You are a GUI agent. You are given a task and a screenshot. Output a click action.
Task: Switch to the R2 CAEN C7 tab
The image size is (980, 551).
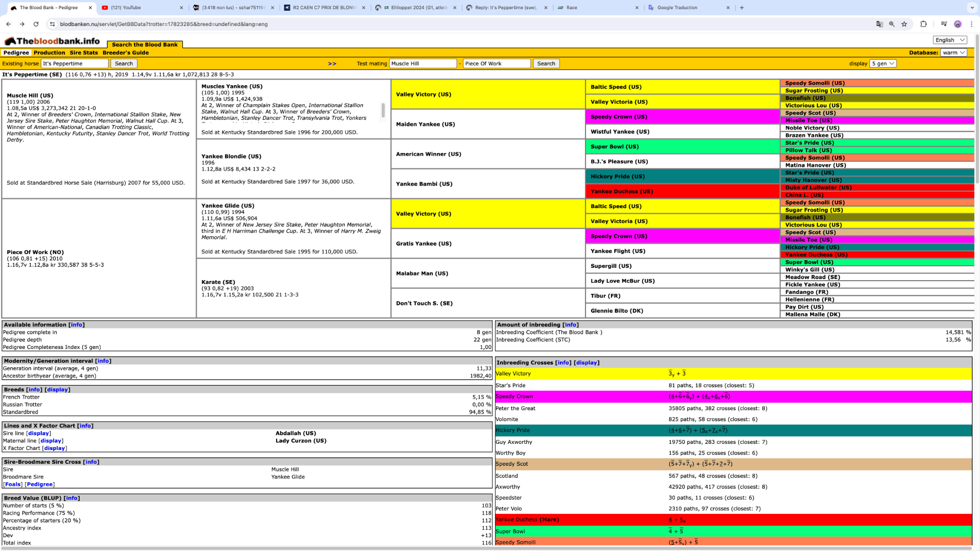[x=324, y=8]
